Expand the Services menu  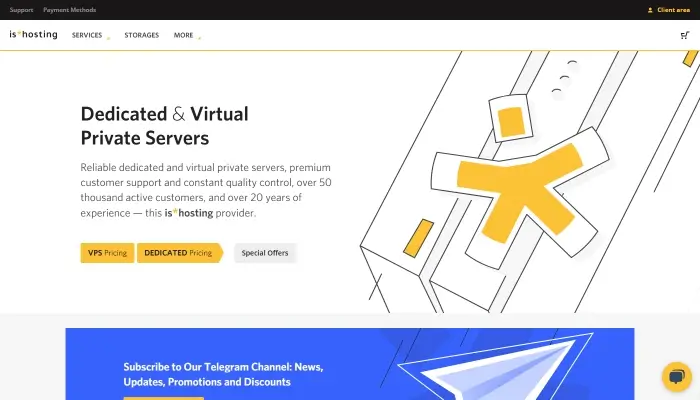click(x=91, y=35)
